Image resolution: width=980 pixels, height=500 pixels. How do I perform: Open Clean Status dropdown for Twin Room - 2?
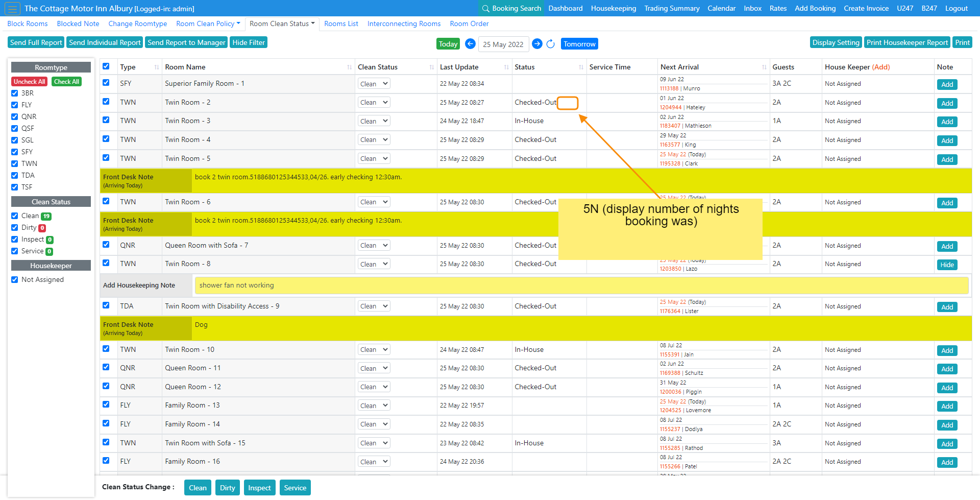[x=374, y=103]
